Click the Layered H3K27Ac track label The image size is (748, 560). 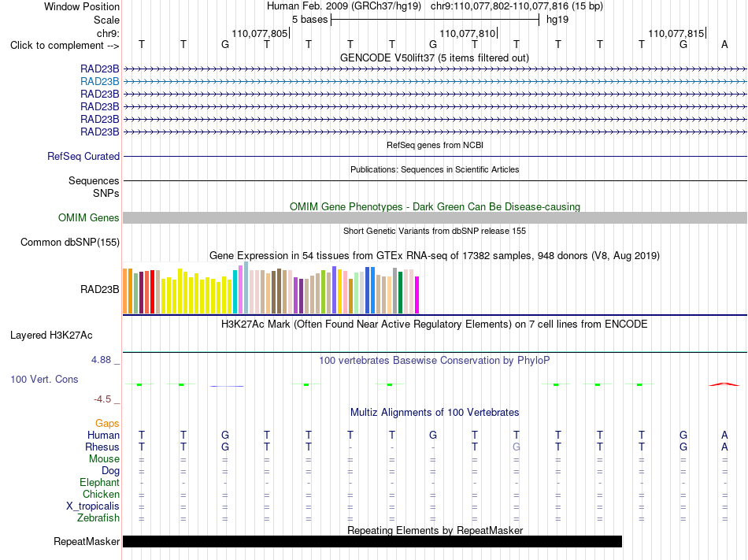point(51,336)
